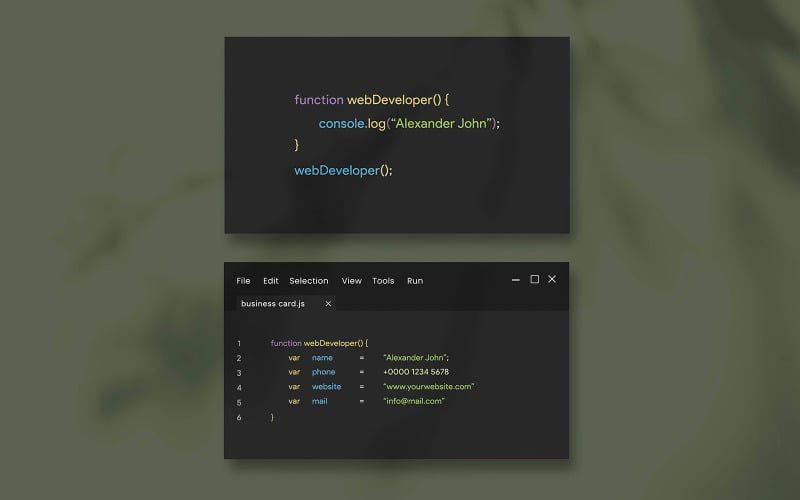
Task: Click the "www.yourwebsite.com" string
Action: tap(429, 387)
